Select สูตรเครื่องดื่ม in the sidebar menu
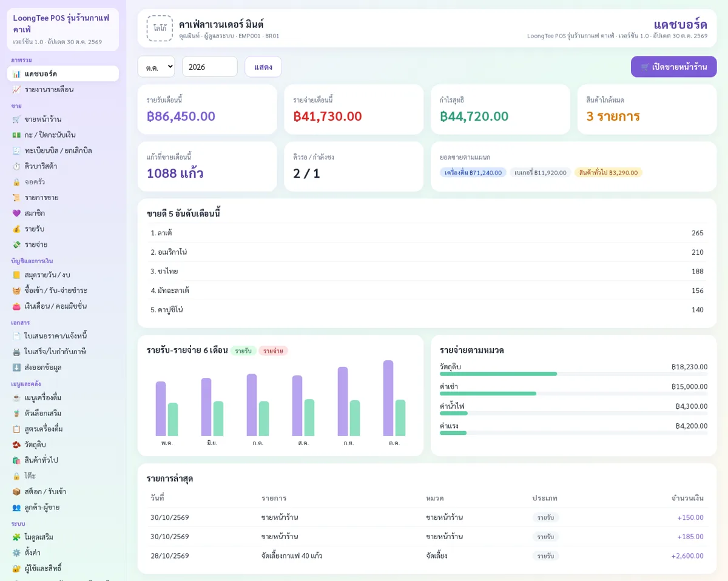Viewport: 728px width, 581px height. point(63,429)
